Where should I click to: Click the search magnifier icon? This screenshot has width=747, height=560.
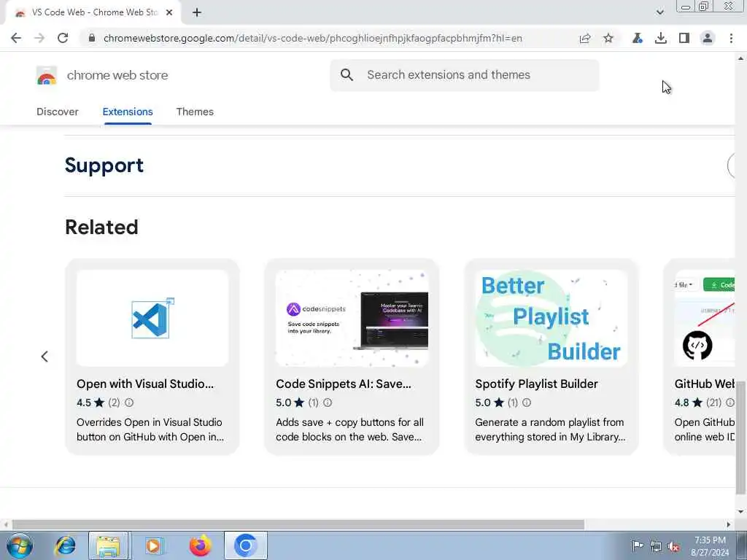347,75
